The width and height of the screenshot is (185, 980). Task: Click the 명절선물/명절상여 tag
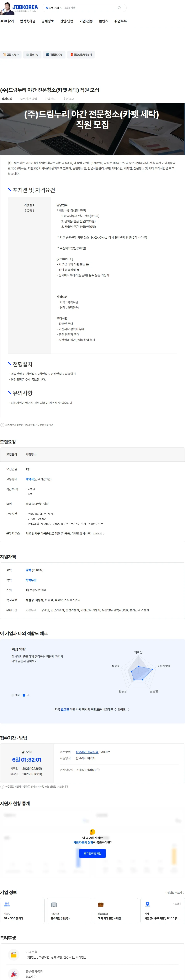(81, 54)
